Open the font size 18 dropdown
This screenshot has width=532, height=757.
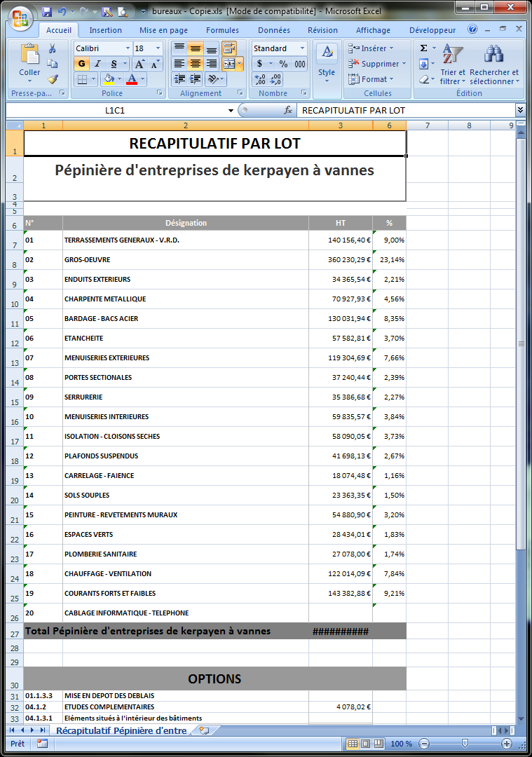158,48
